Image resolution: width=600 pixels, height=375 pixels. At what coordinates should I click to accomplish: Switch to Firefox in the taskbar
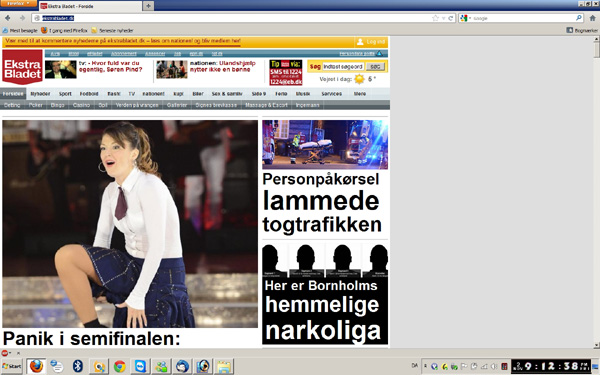tap(36, 366)
